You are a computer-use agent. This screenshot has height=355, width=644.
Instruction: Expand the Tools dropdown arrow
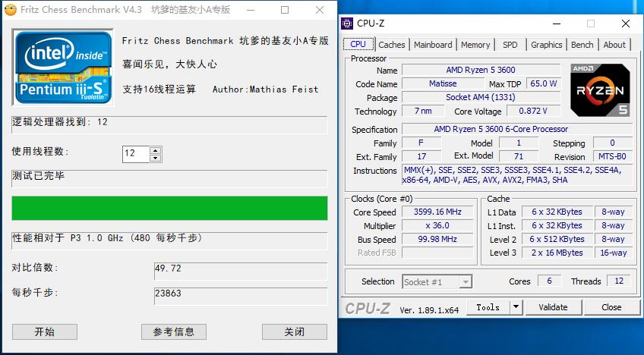pyautogui.click(x=516, y=307)
